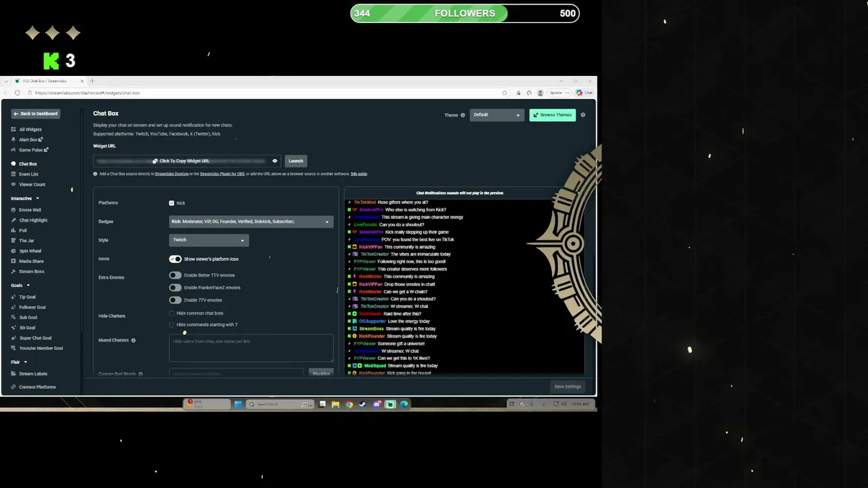The image size is (868, 488).
Task: Open Bit Goal widget
Action: [x=27, y=327]
